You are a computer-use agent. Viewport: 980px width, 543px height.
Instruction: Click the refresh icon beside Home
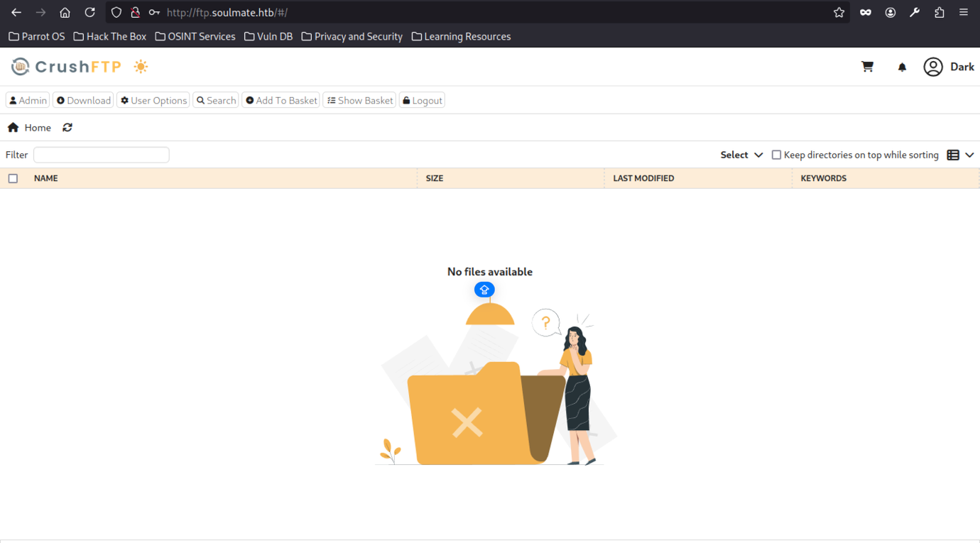pos(67,128)
